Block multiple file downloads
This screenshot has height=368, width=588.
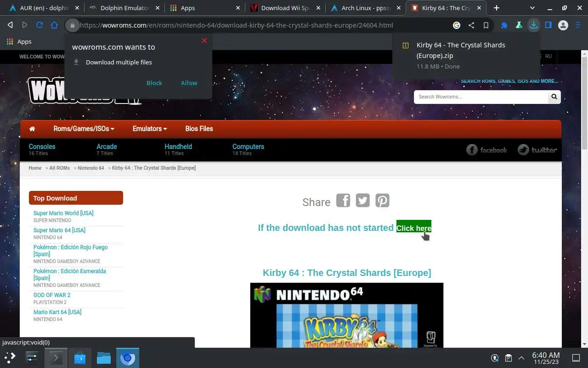pos(154,83)
